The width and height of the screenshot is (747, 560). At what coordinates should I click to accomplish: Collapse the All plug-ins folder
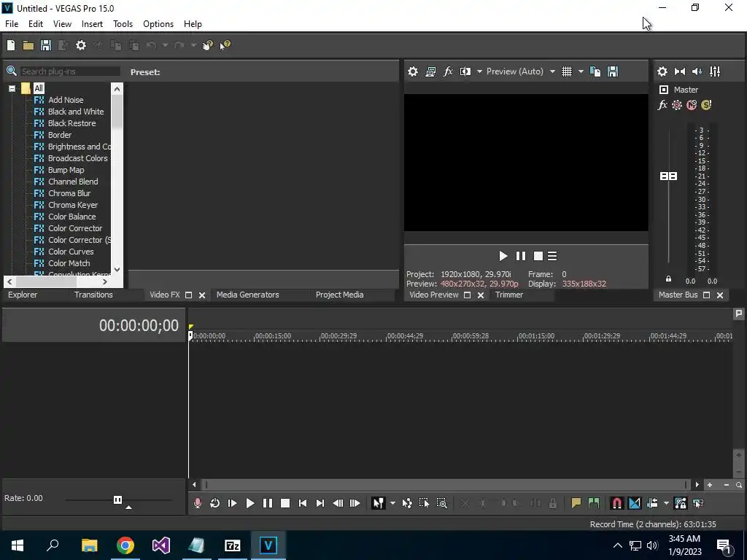(x=12, y=88)
